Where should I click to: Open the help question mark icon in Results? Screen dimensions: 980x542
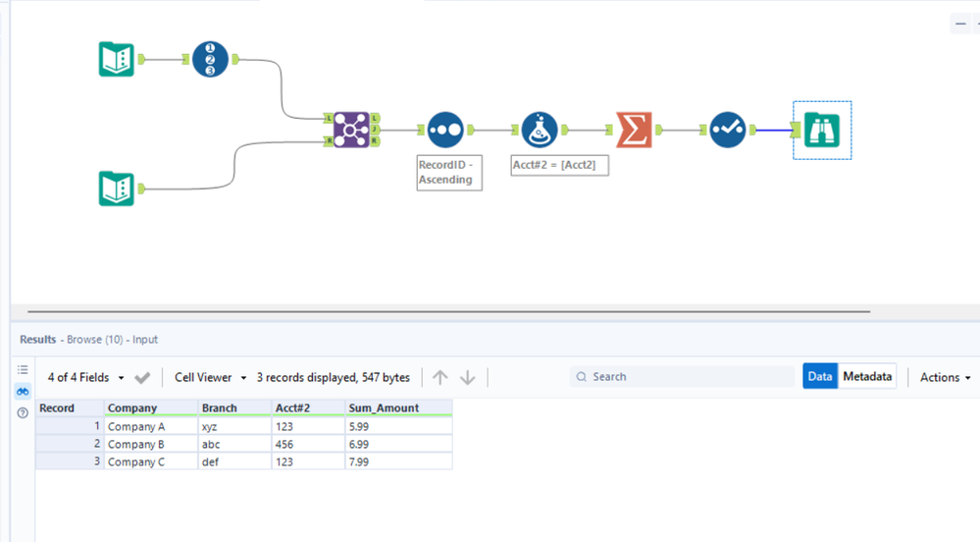(x=23, y=413)
